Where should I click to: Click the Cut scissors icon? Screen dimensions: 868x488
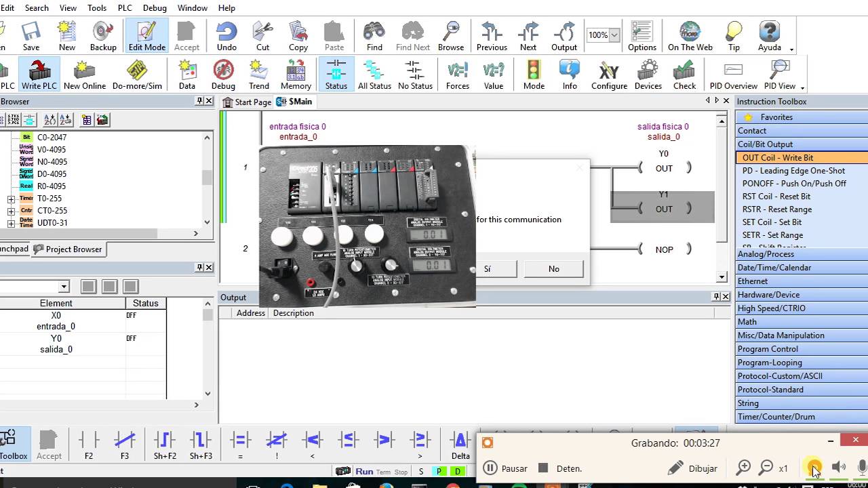(262, 36)
